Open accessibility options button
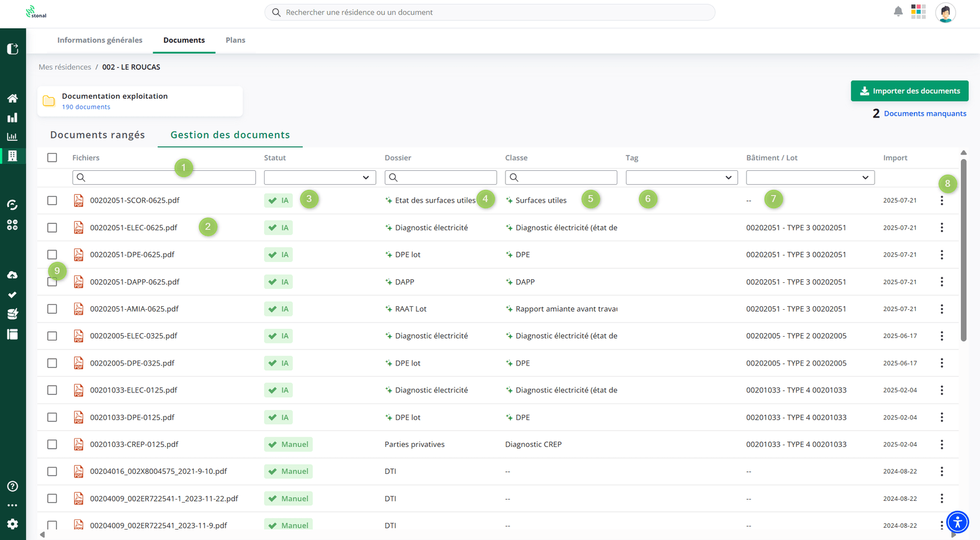 pyautogui.click(x=957, y=522)
